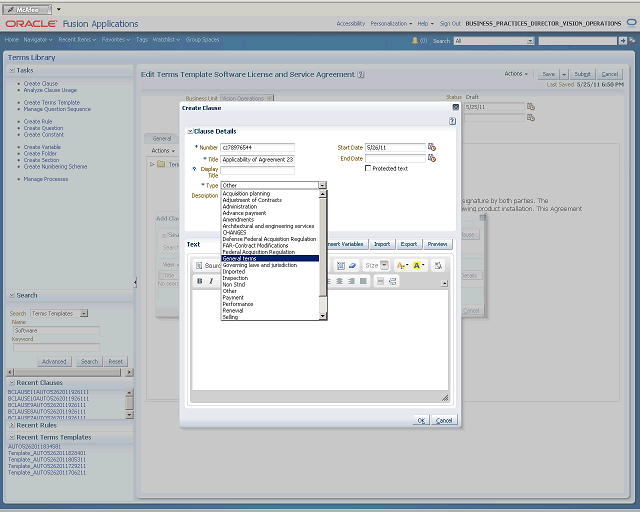This screenshot has height=512, width=640.
Task: Tick the Protected text checkbox
Action: [x=368, y=168]
